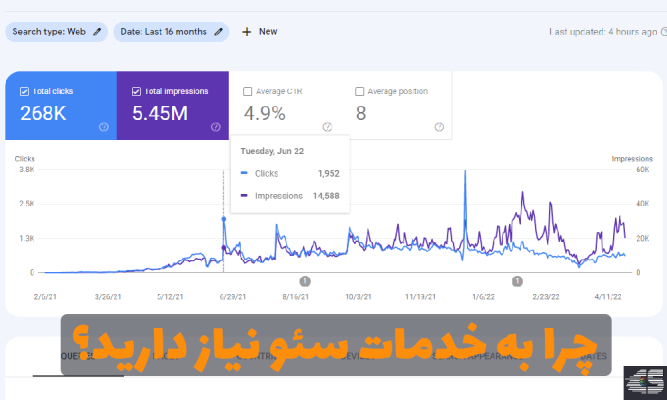667x400 pixels.
Task: Select the average position value 8
Action: click(x=361, y=113)
